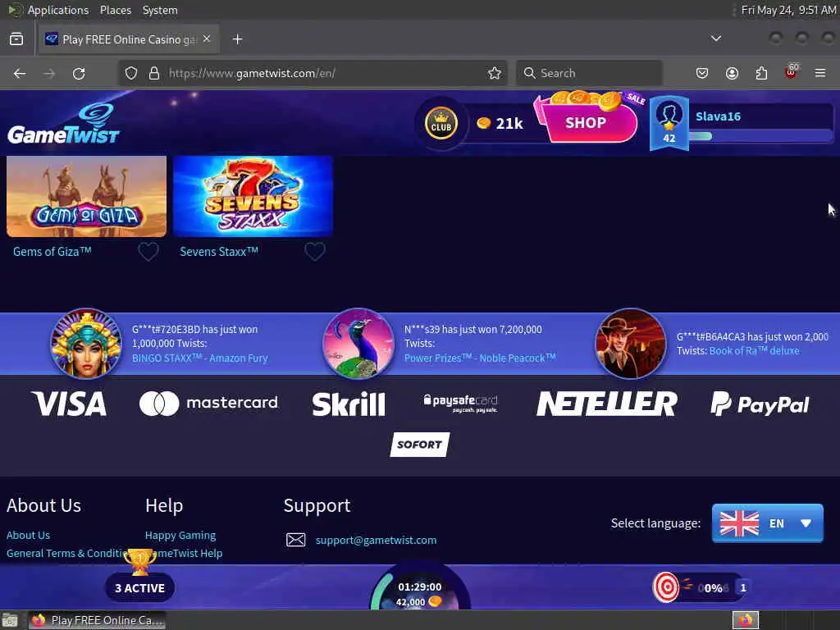Screen dimensions: 840x630
Task: Open the Pocket save icon
Action: (x=702, y=73)
